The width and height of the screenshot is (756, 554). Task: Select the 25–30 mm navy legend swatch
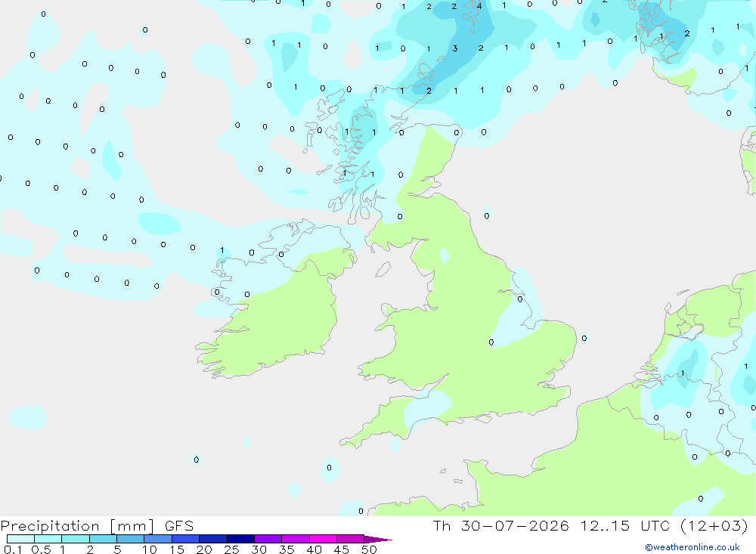[x=240, y=539]
